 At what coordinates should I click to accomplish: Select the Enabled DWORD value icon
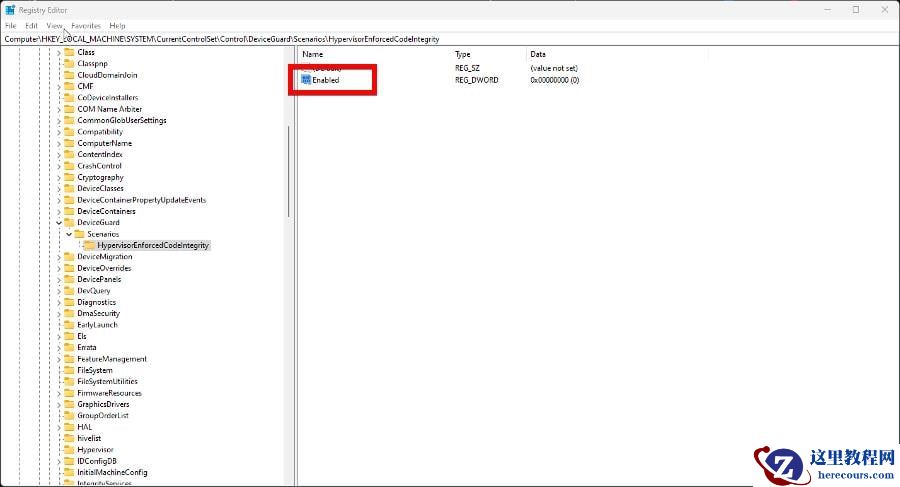pyautogui.click(x=305, y=80)
